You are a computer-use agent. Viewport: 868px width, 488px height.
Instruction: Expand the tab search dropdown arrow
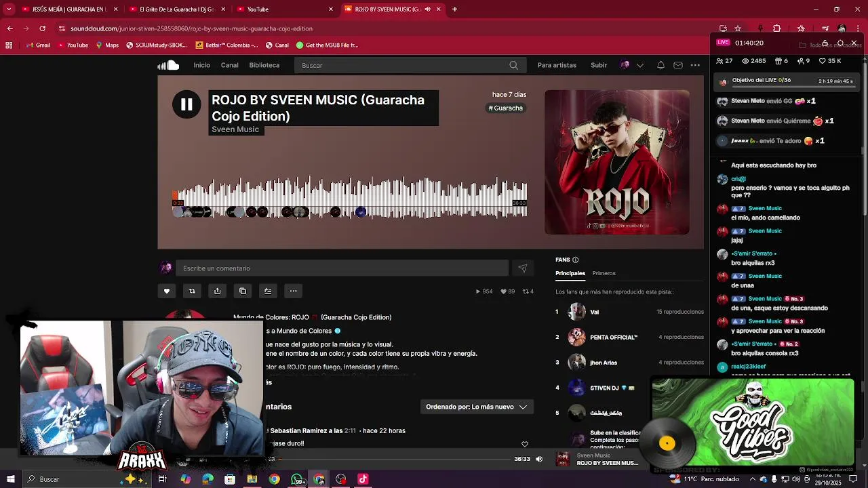[x=9, y=9]
